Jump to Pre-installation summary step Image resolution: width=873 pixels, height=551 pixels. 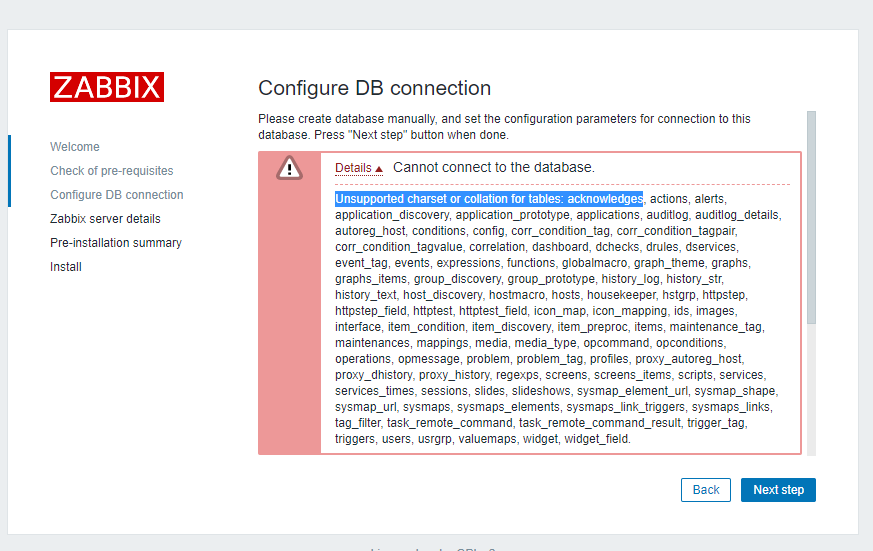pyautogui.click(x=116, y=243)
